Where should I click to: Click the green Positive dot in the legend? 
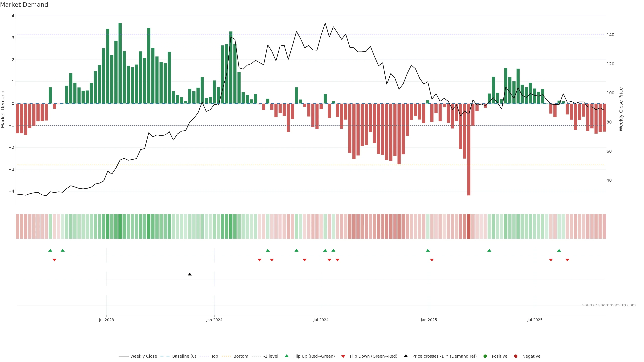pos(485,356)
